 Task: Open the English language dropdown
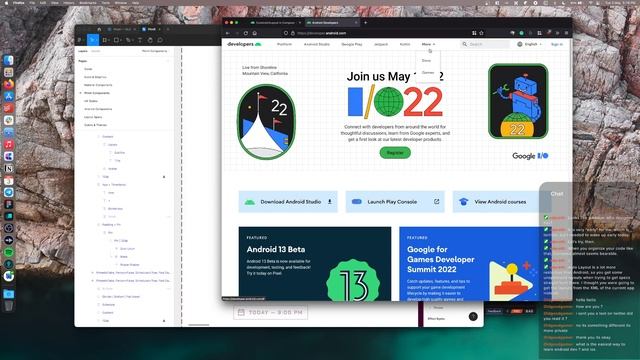(x=530, y=44)
